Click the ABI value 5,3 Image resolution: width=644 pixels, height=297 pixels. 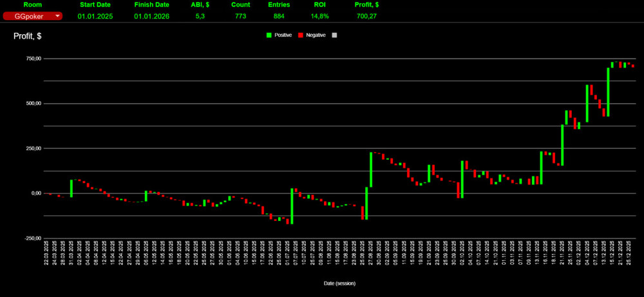point(201,16)
